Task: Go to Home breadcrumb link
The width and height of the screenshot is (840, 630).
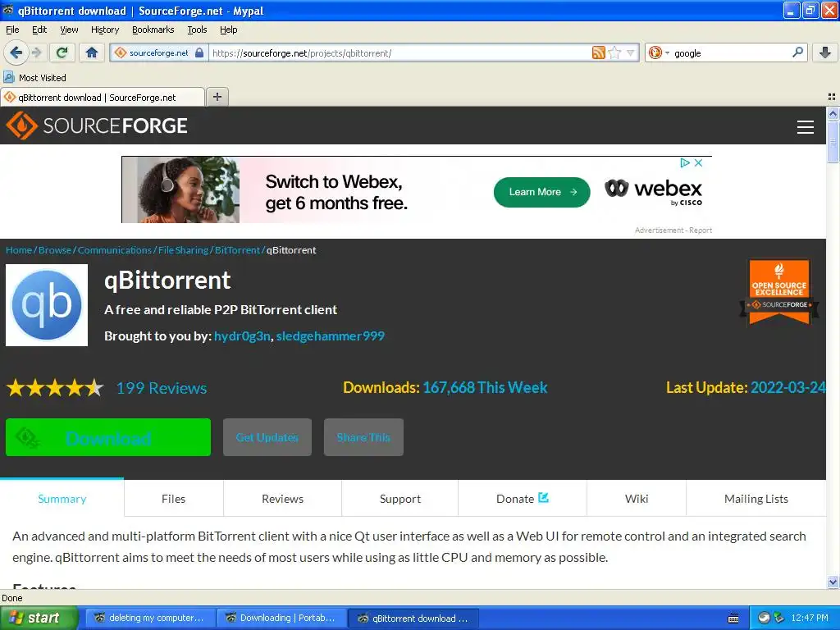Action: [x=19, y=250]
